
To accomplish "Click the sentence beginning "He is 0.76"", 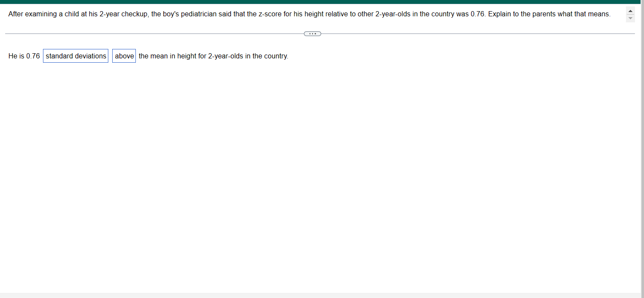I will (24, 56).
